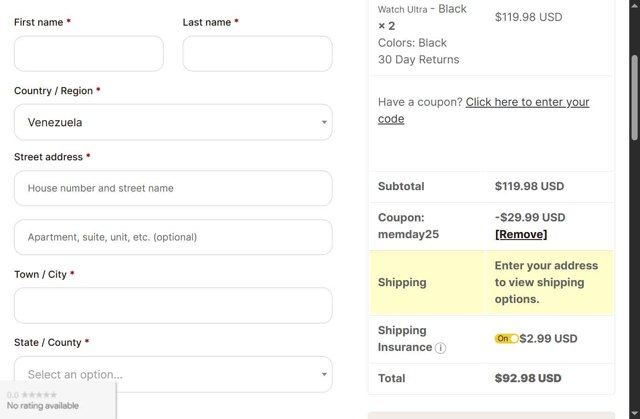The image size is (640, 419).
Task: Click the Coupon: memday25 label
Action: [408, 226]
